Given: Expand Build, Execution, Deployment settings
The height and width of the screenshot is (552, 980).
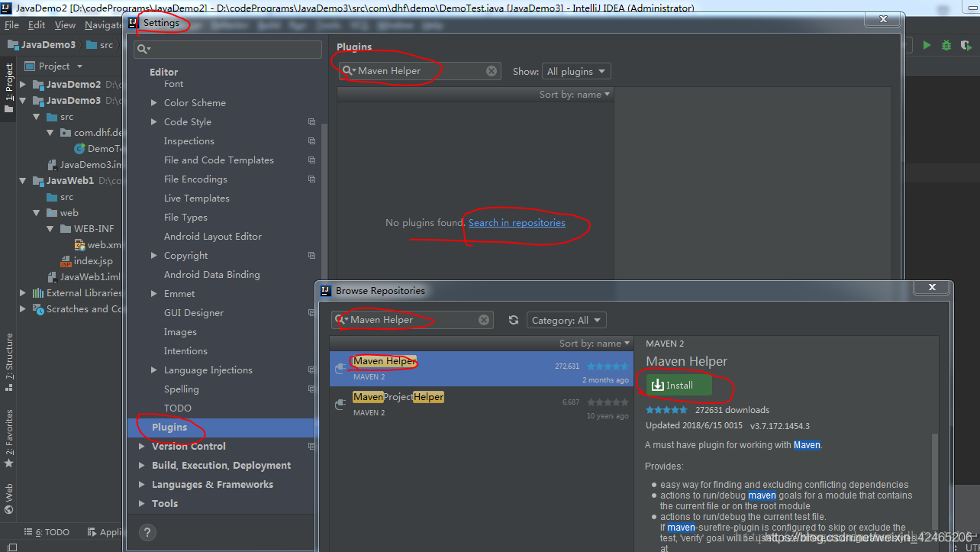Looking at the screenshot, I should pos(142,466).
